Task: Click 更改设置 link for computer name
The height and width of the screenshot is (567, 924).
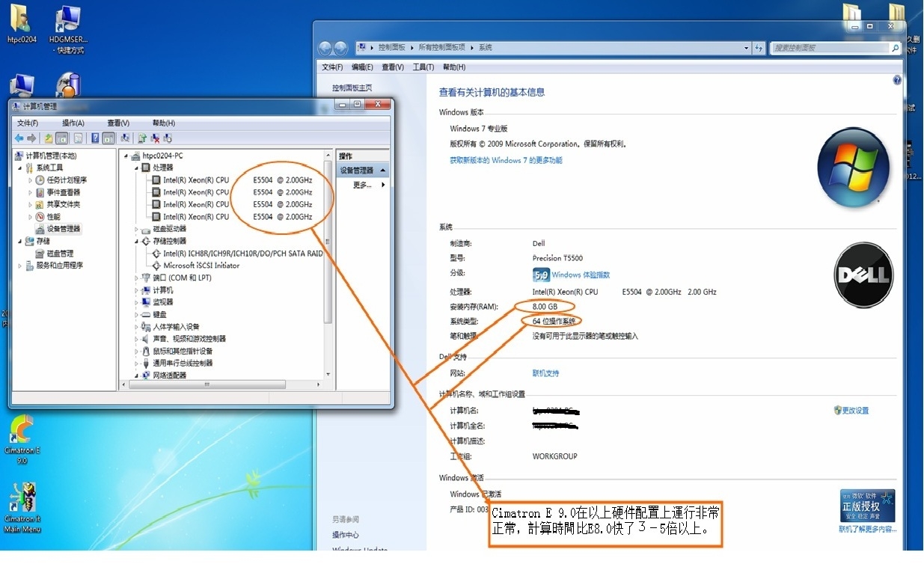Action: pyautogui.click(x=855, y=411)
